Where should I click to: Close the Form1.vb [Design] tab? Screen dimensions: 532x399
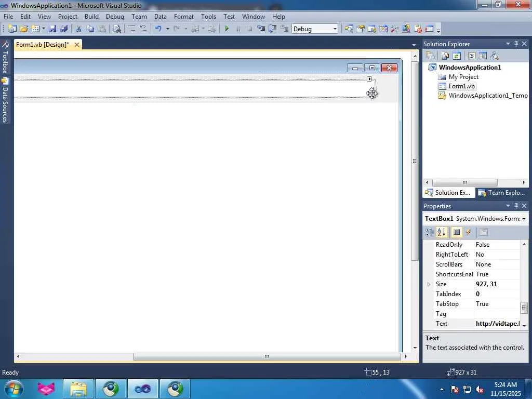point(77,45)
